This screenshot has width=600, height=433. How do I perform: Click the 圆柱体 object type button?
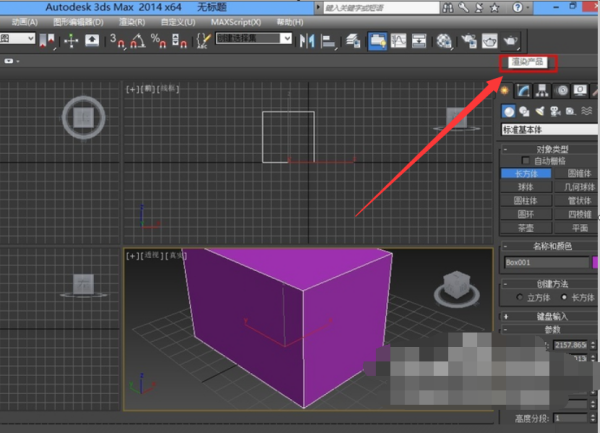[x=525, y=199]
